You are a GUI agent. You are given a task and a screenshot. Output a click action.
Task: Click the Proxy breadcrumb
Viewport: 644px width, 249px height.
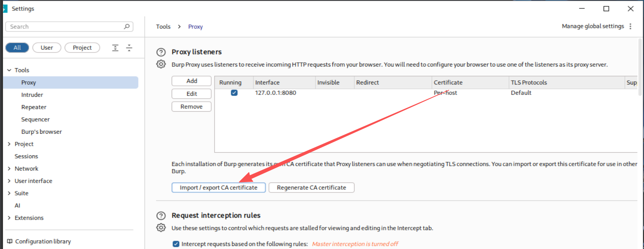tap(195, 26)
